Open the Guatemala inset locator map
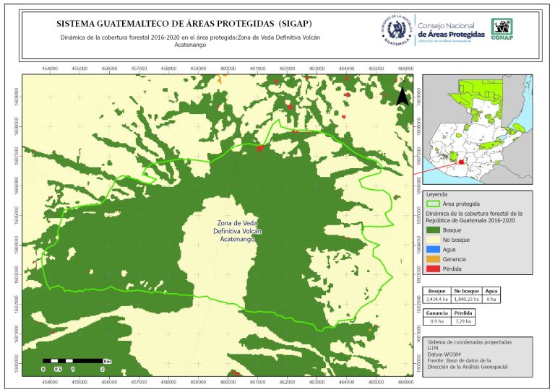 (x=477, y=131)
